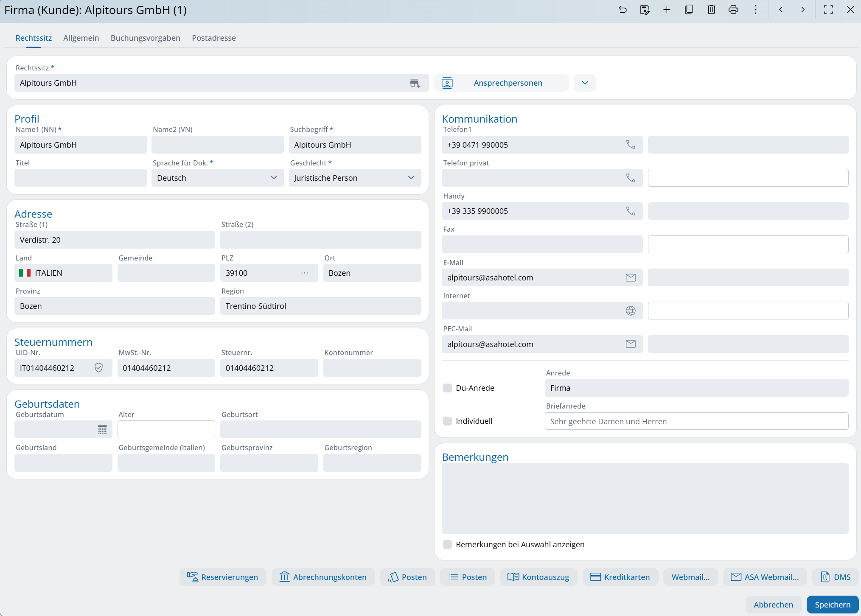
Task: Click Speichern to save
Action: pos(833,605)
